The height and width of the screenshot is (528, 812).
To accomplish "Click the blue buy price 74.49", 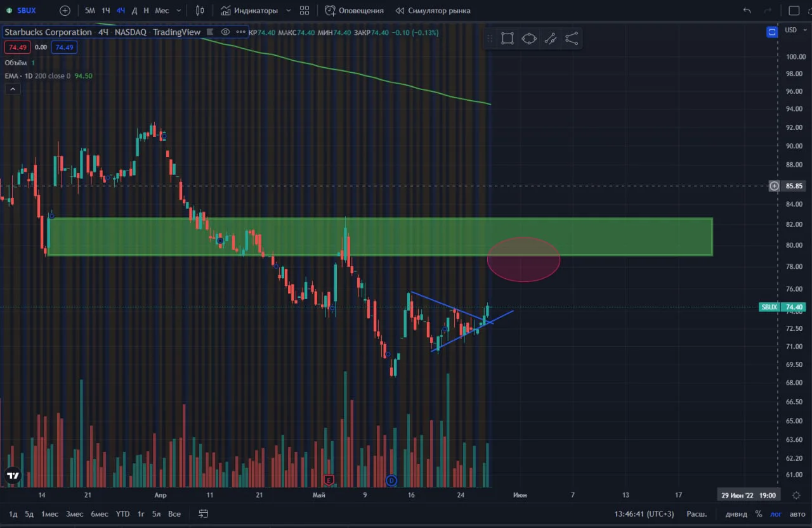I will 64,47.
